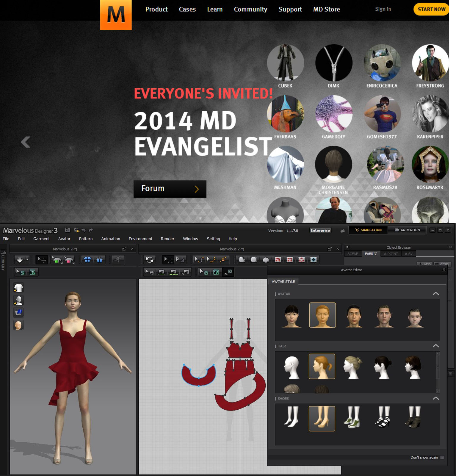Select the Create Rectangle pattern tool
The width and height of the screenshot is (456, 476).
[x=254, y=260]
